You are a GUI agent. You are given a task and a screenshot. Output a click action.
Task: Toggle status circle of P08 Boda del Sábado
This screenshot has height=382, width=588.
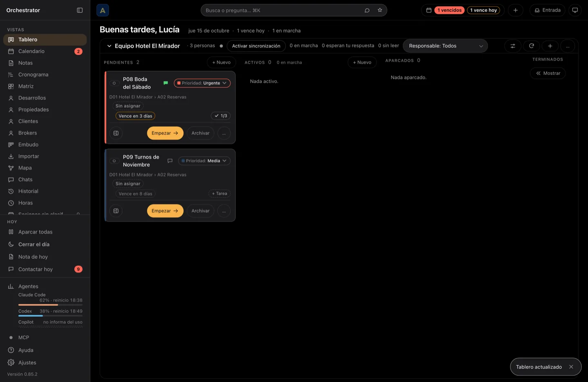[114, 83]
